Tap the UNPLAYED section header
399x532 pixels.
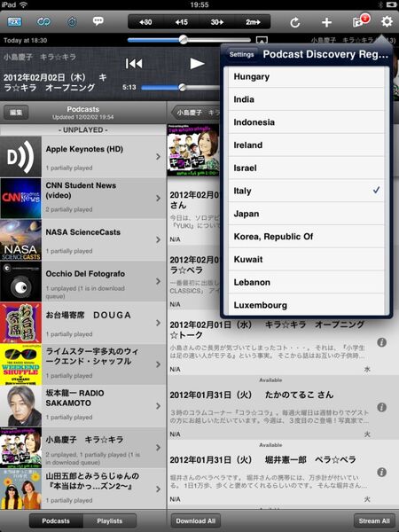coord(83,130)
